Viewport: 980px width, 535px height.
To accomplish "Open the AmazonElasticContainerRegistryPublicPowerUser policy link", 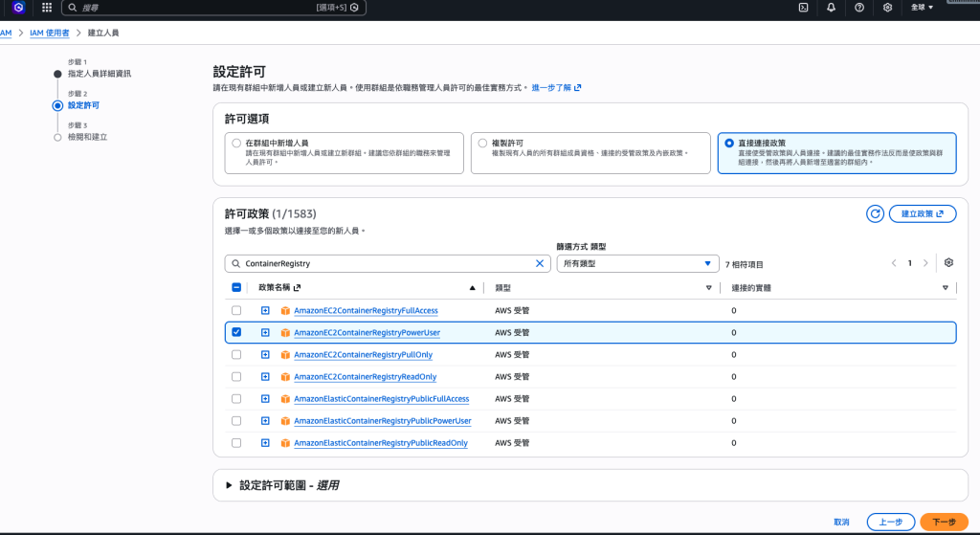I will 383,421.
